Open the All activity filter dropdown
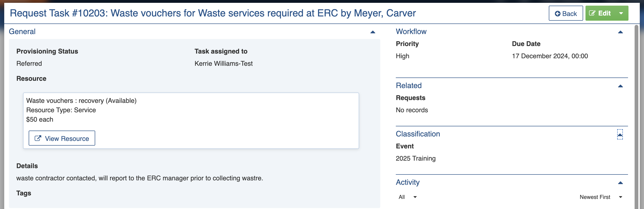 408,197
